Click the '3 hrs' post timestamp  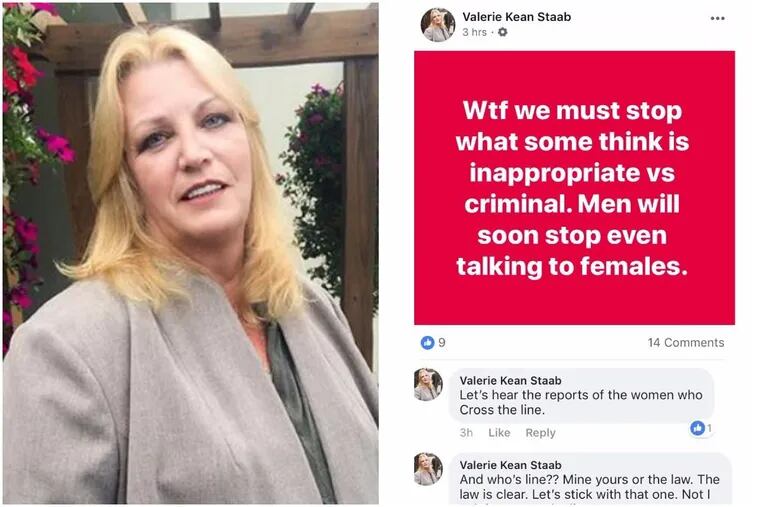tap(474, 32)
